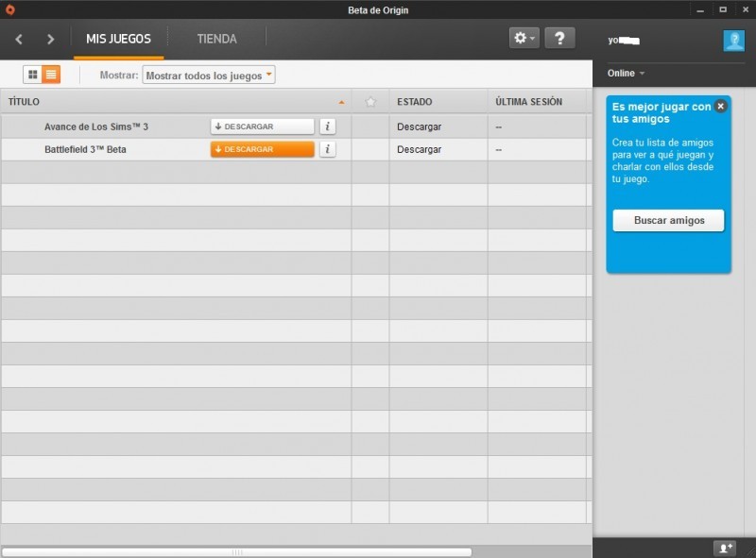Click the Origin logo icon
The image size is (756, 558).
9,9
